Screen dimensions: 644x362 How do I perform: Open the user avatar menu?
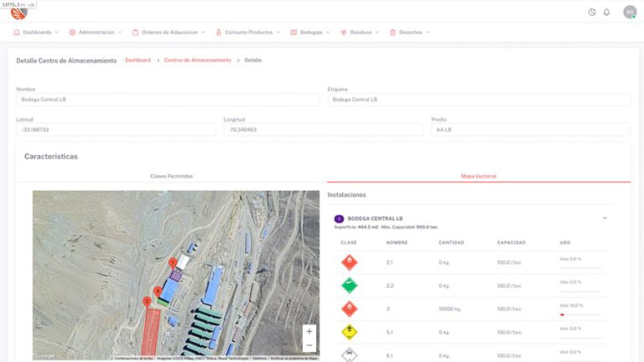point(629,12)
